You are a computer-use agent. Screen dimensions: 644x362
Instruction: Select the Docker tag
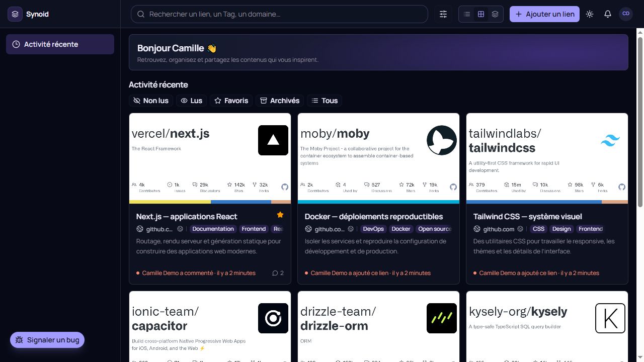pos(401,229)
